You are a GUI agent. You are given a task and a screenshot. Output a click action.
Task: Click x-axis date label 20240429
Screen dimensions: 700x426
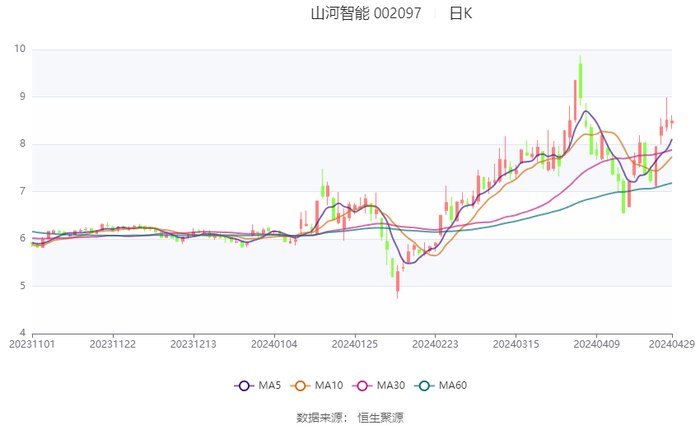[672, 344]
